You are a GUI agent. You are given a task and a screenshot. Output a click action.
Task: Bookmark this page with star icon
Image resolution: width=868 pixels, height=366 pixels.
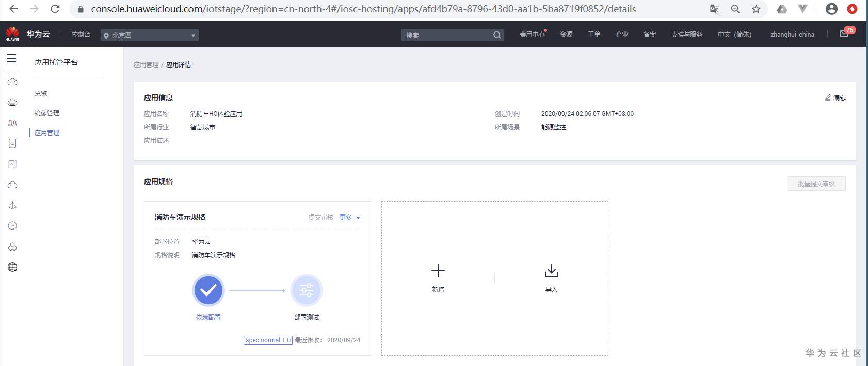coord(756,9)
